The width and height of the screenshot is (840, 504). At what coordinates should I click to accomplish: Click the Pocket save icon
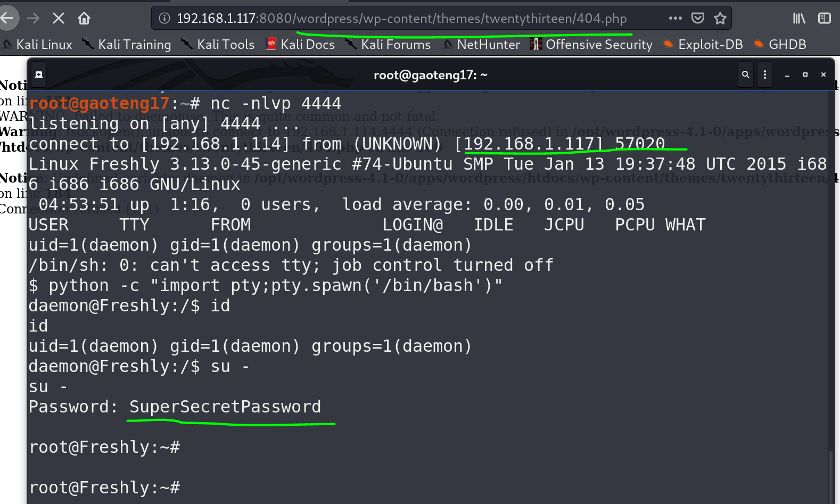tap(698, 18)
